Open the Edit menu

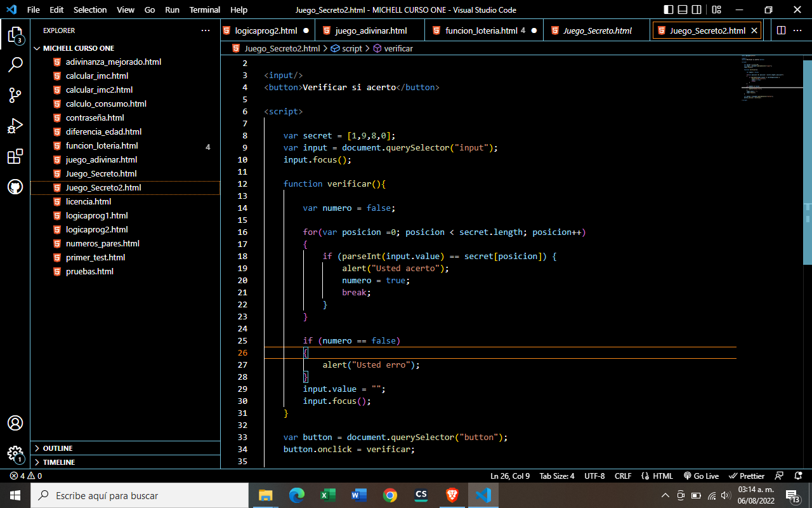56,10
